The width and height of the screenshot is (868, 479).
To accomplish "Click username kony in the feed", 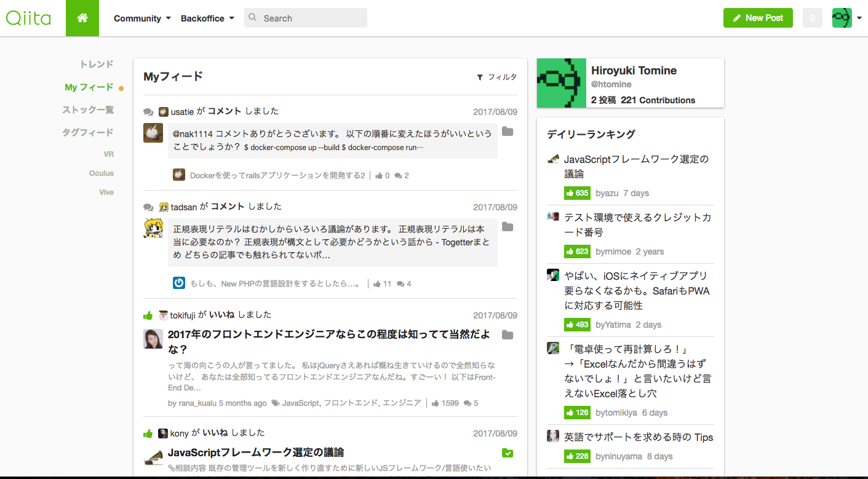I will tap(180, 433).
